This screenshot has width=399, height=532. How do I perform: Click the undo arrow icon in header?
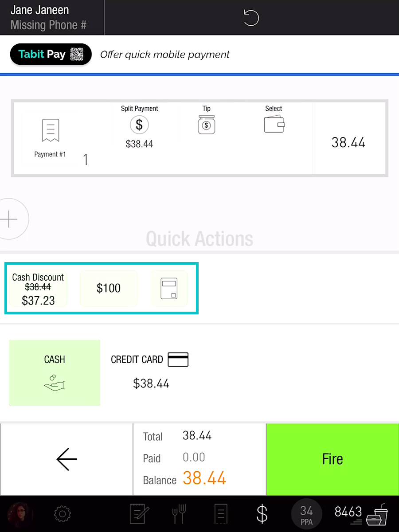click(251, 18)
